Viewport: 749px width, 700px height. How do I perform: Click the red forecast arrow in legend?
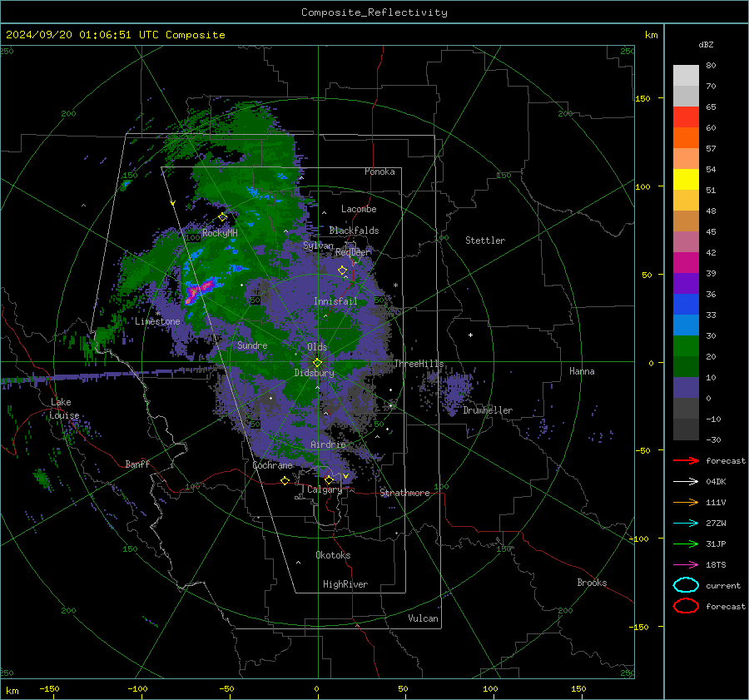pos(686,460)
